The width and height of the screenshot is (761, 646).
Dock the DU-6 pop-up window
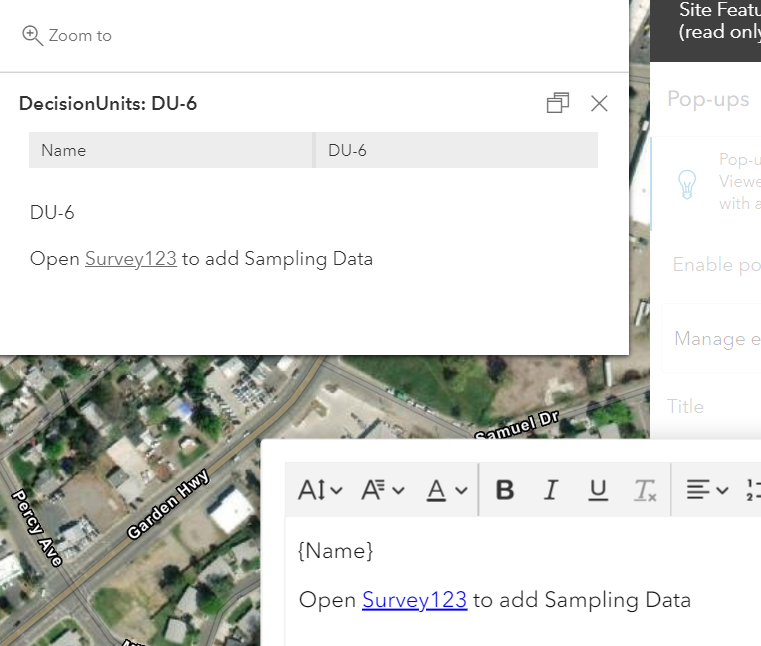pyautogui.click(x=558, y=103)
